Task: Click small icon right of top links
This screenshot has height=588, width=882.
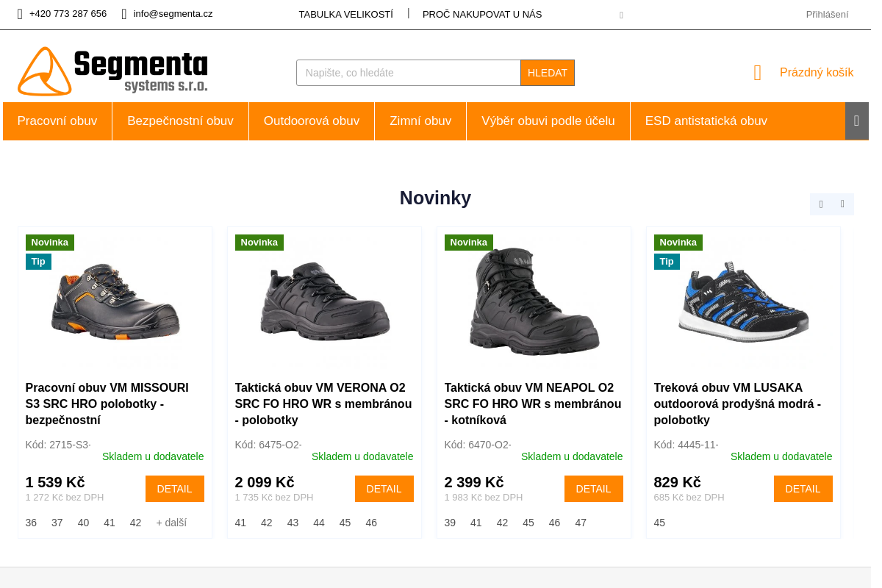Action: (x=621, y=15)
